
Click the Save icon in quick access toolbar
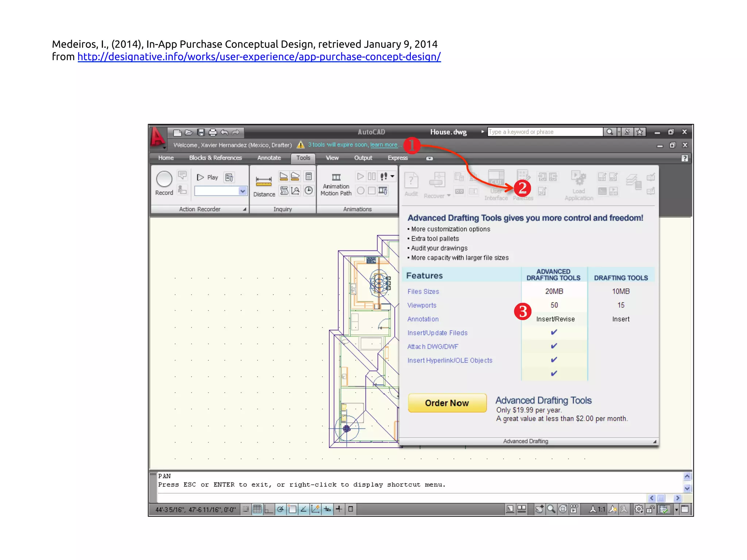[x=201, y=132]
